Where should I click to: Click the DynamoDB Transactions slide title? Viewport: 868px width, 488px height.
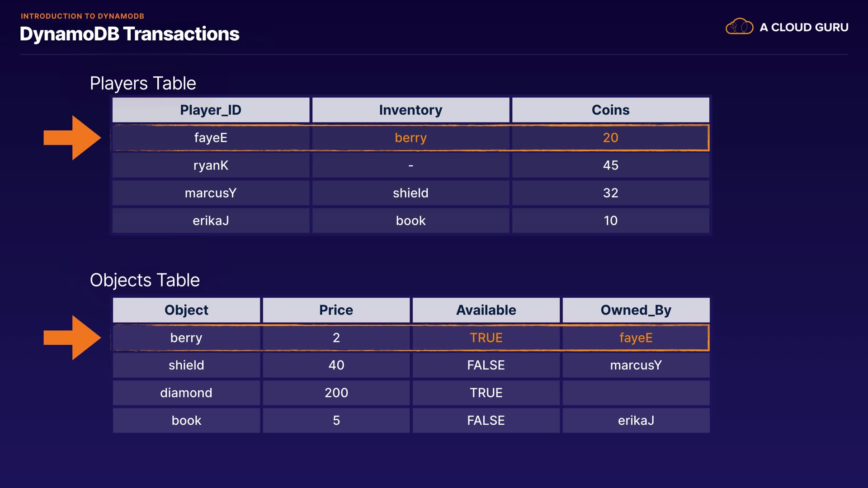130,34
